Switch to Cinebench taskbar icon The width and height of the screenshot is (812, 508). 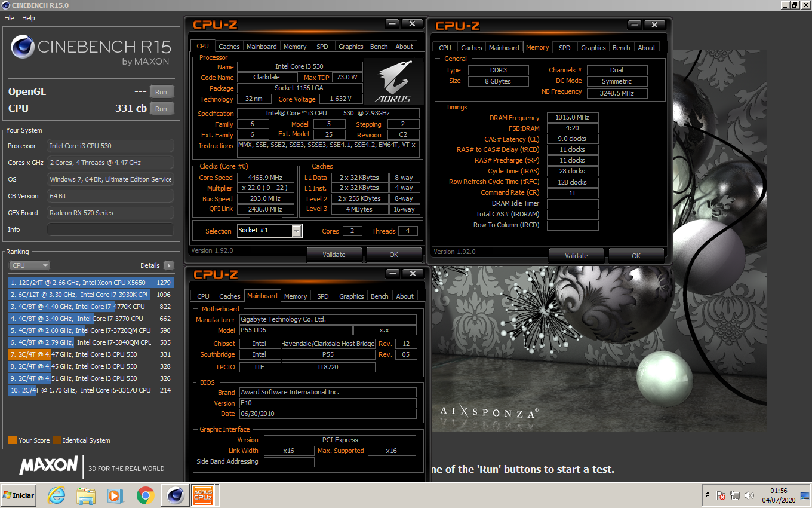click(x=175, y=495)
